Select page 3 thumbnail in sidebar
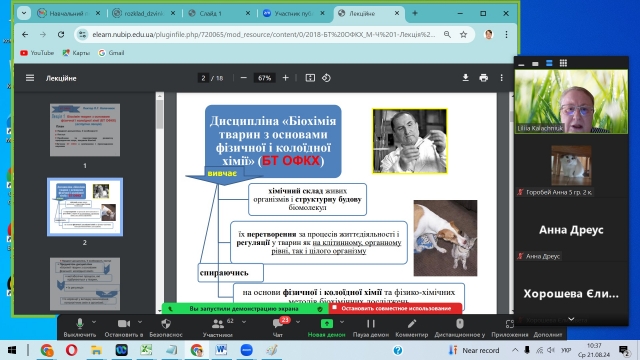Image resolution: width=640 pixels, height=360 pixels. pos(85,284)
